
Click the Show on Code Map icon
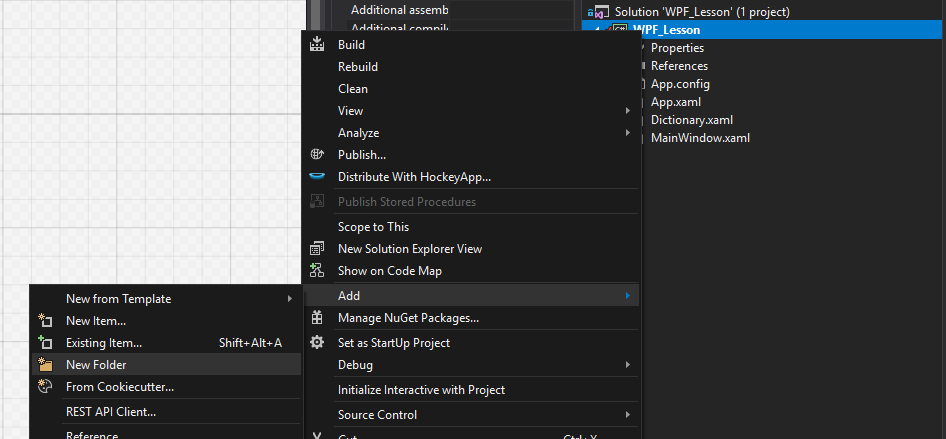click(317, 270)
